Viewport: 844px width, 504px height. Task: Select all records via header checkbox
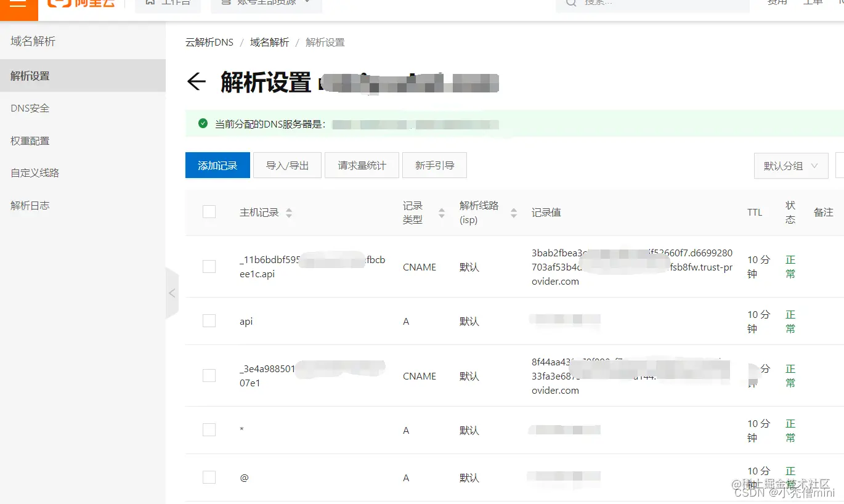209,211
